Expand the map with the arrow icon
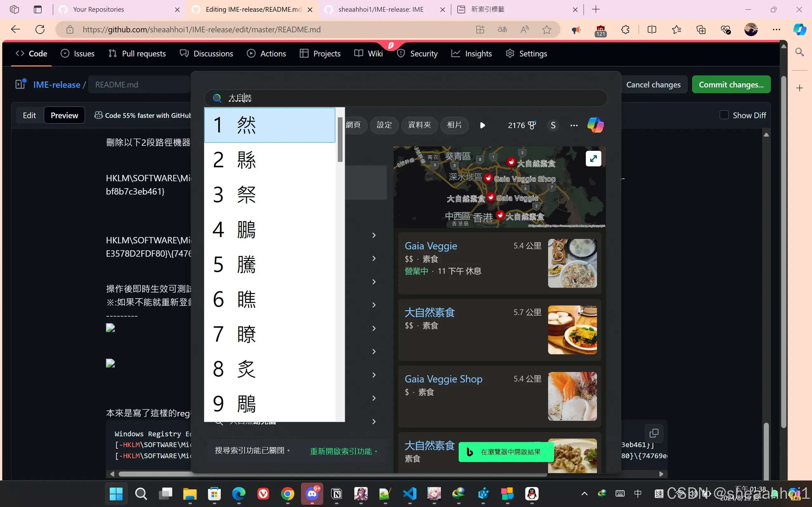The height and width of the screenshot is (507, 812). point(593,158)
